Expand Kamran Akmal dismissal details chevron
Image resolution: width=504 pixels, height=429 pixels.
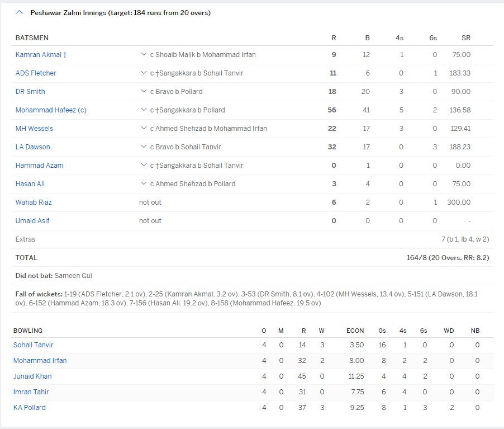[x=144, y=55]
